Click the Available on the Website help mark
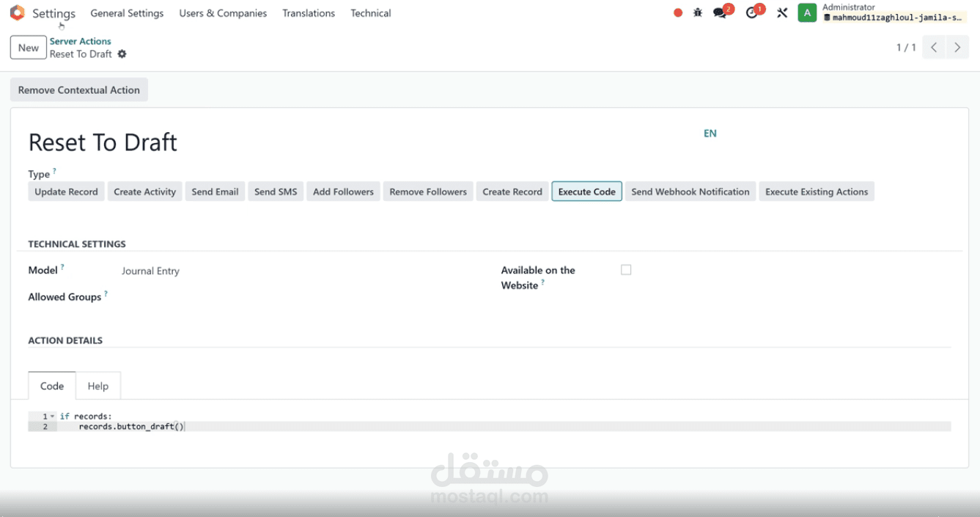Image resolution: width=980 pixels, height=517 pixels. point(542,283)
